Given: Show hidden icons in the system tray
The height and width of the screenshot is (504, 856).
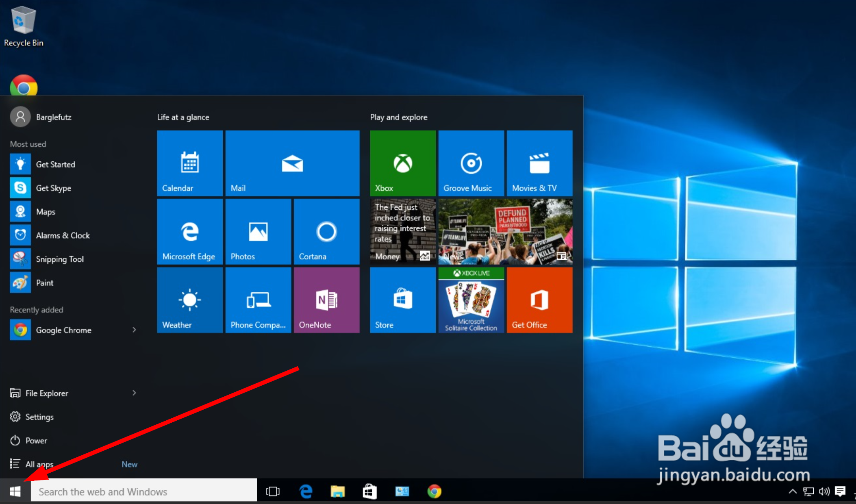Looking at the screenshot, I should [x=792, y=491].
